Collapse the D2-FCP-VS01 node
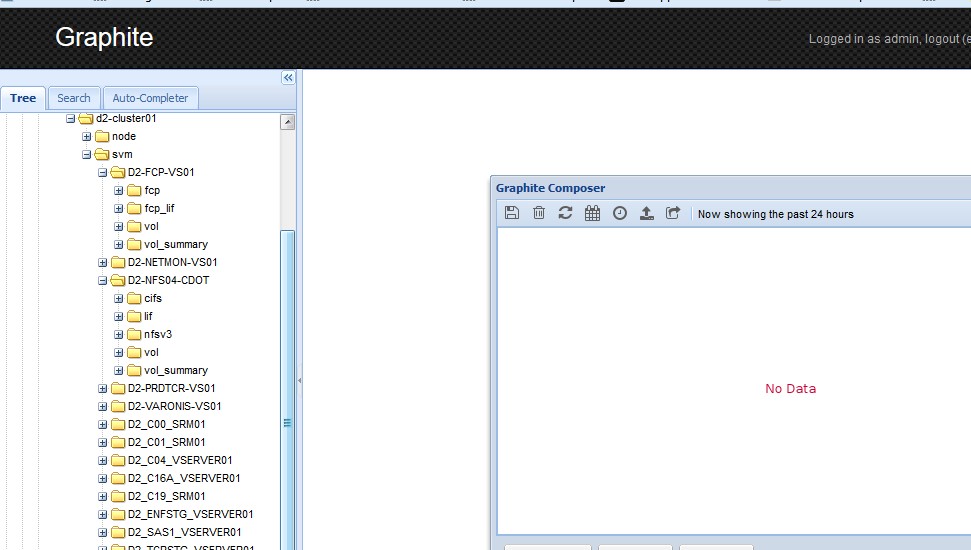The height and width of the screenshot is (550, 971). (x=103, y=172)
